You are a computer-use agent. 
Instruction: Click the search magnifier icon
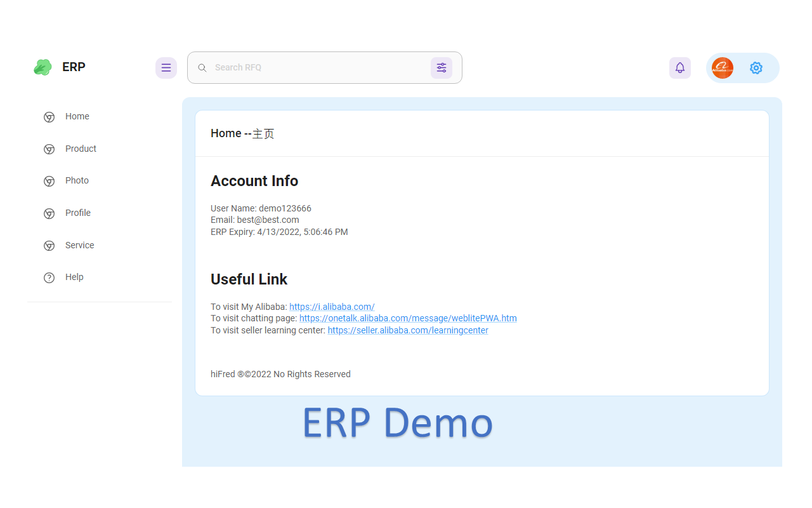pyautogui.click(x=202, y=68)
